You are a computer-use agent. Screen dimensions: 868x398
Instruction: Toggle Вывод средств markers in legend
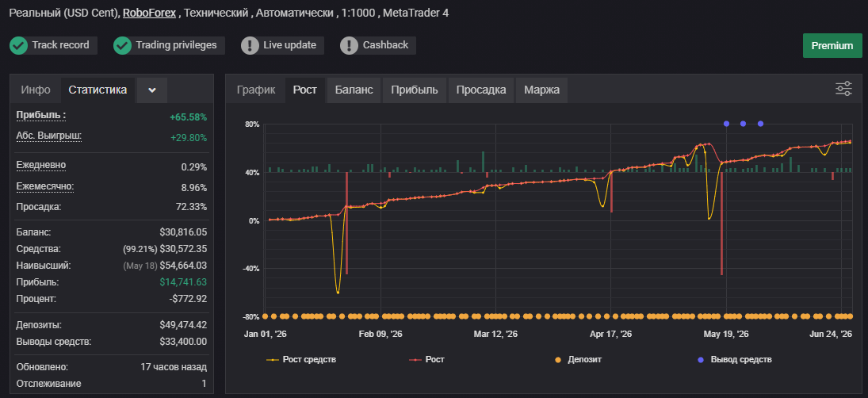(734, 360)
